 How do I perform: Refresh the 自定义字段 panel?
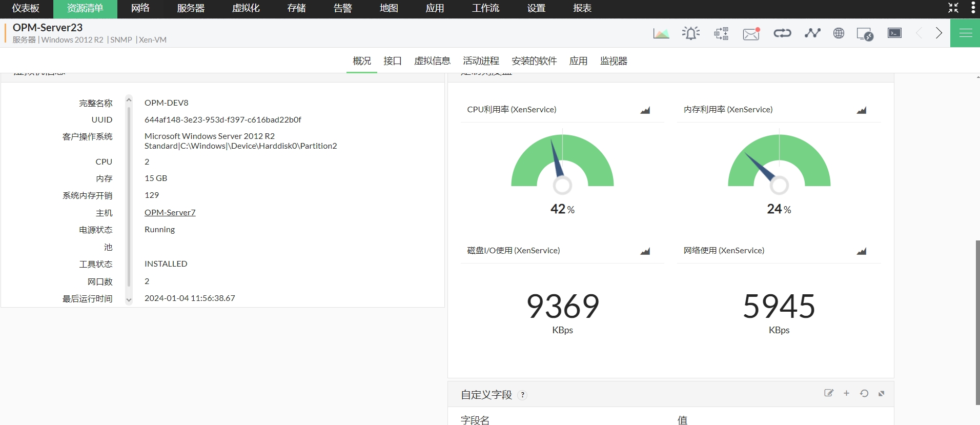[864, 393]
